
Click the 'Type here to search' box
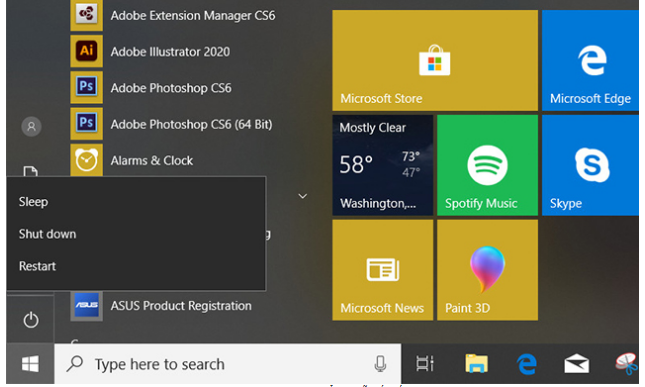[227, 364]
